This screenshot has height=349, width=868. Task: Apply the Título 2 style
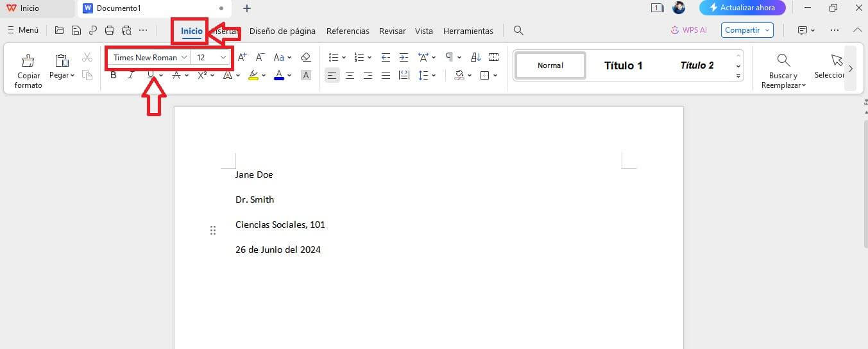click(x=697, y=65)
